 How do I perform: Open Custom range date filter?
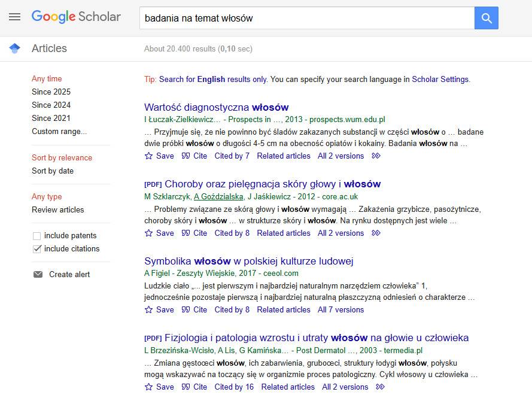59,132
